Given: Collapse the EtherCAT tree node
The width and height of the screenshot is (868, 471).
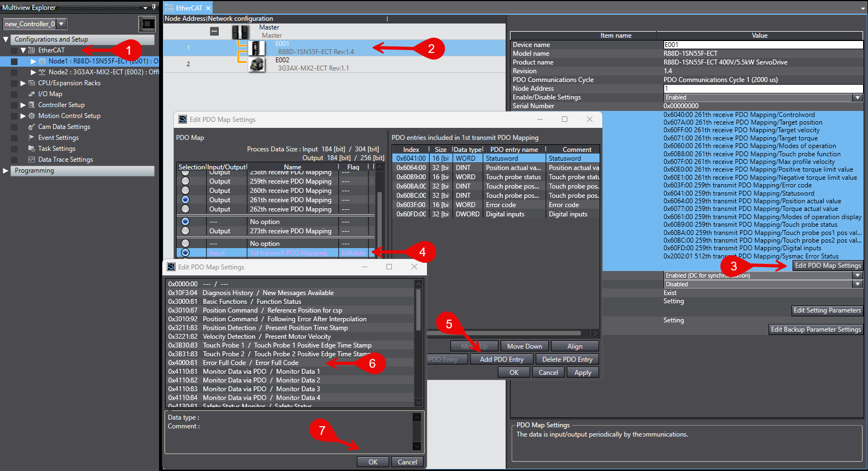Looking at the screenshot, I should tap(23, 50).
